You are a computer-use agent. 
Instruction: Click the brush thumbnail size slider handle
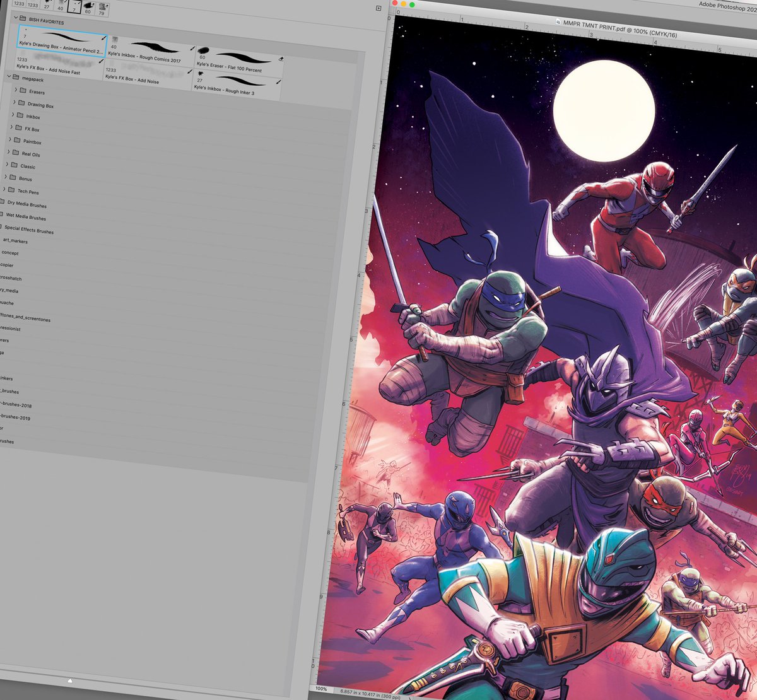coord(69,681)
